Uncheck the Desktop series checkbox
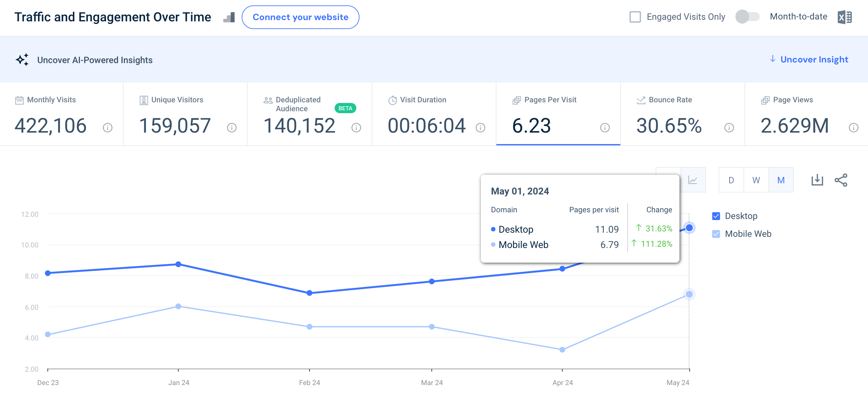 point(716,216)
